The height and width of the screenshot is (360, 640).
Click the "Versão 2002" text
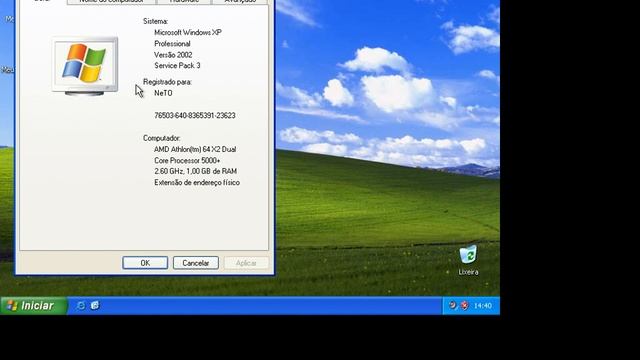pos(173,55)
